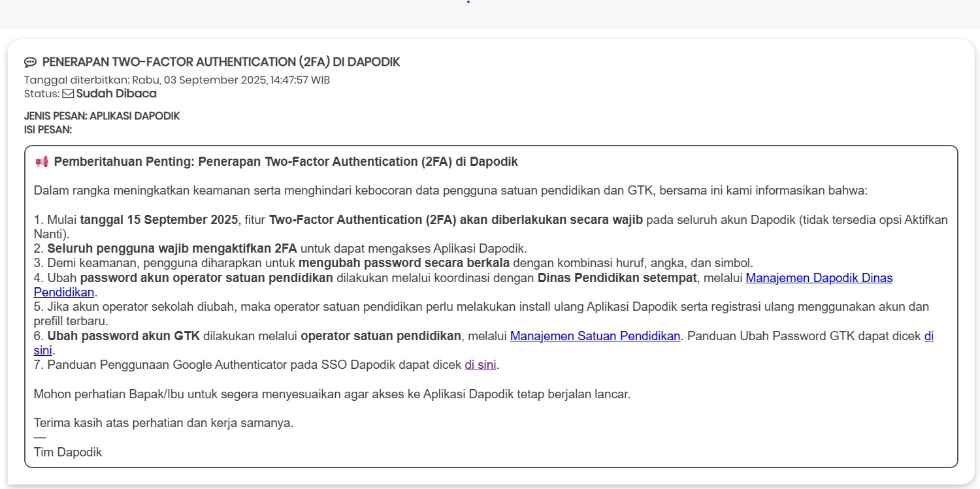Click the megaphone icon before Pemberitahuan Penting
The height and width of the screenshot is (489, 980).
tap(41, 162)
